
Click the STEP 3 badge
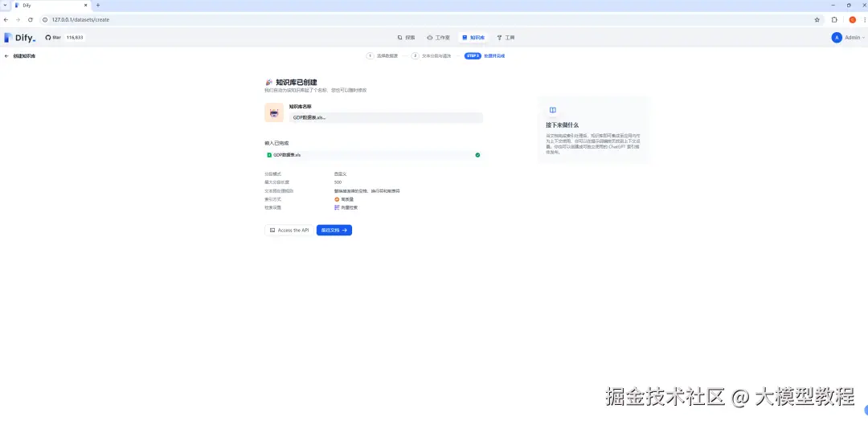coord(473,56)
